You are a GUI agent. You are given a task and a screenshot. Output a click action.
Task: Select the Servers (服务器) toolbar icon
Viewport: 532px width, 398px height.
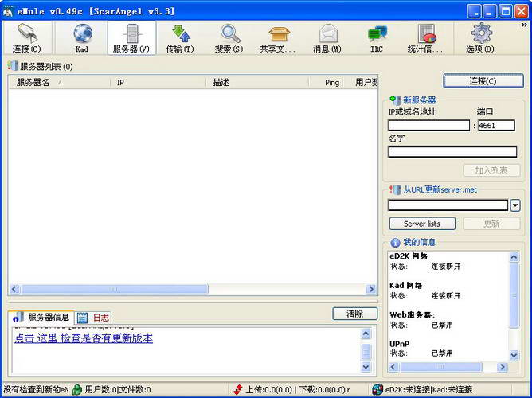click(x=131, y=37)
